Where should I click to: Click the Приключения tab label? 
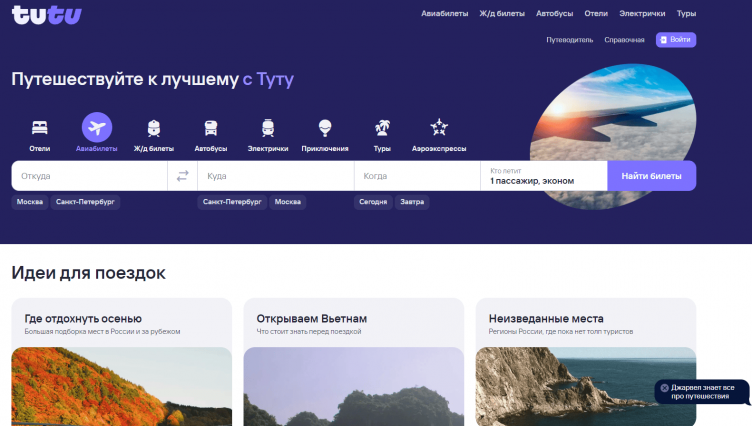(325, 149)
